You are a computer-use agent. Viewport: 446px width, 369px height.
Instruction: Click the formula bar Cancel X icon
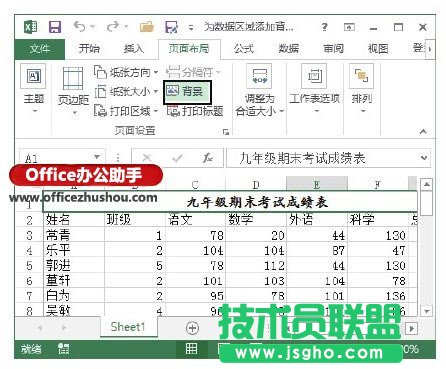point(147,157)
